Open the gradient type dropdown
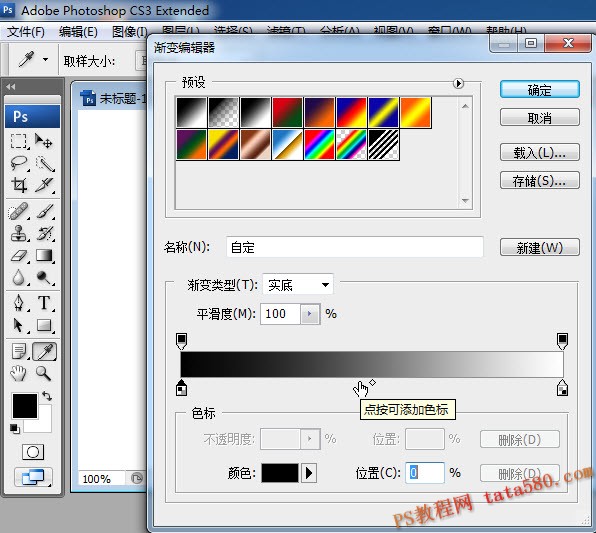The height and width of the screenshot is (533, 596). 325,284
